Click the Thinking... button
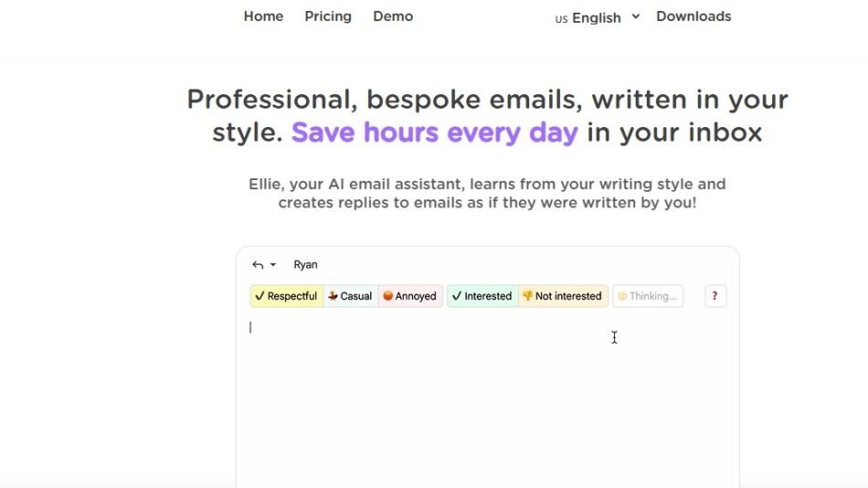Image resolution: width=868 pixels, height=488 pixels. (648, 296)
